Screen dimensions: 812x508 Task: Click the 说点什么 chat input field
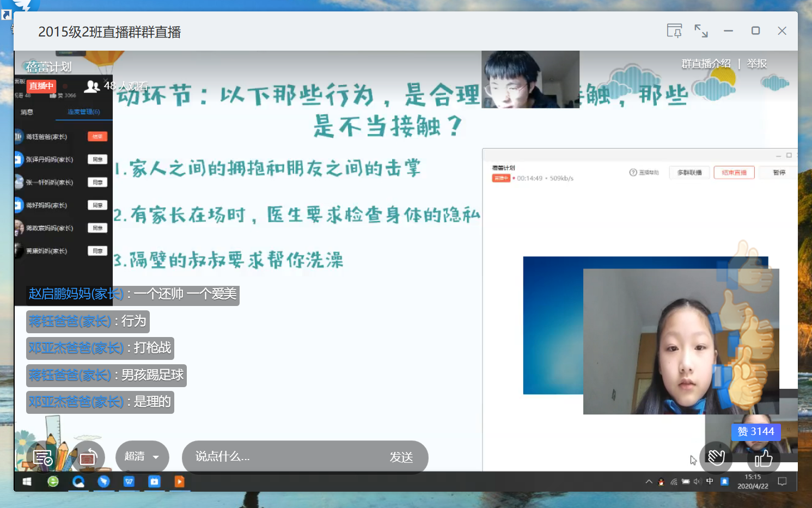point(283,456)
